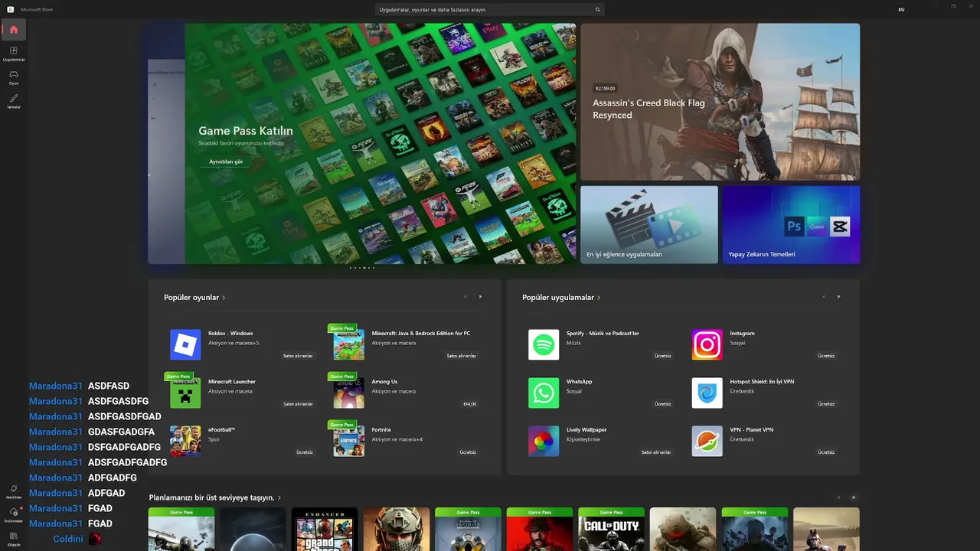Click Satın alınanlar button for Roblox

tap(298, 356)
